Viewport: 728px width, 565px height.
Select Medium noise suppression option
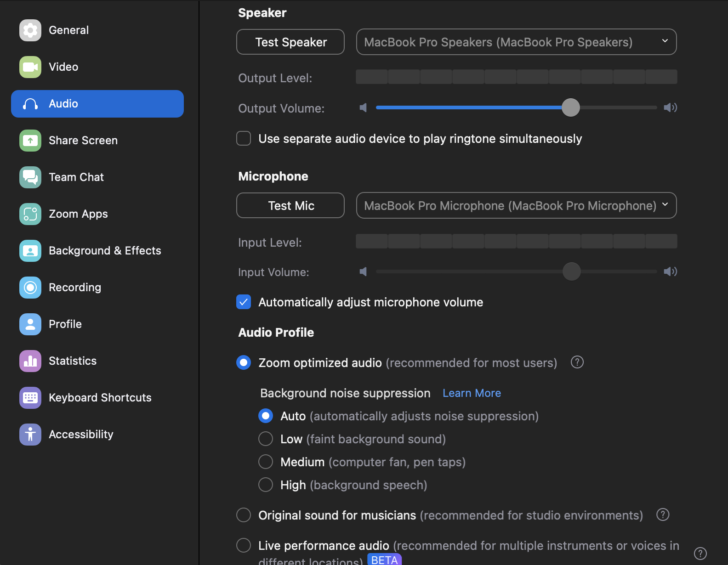point(266,462)
